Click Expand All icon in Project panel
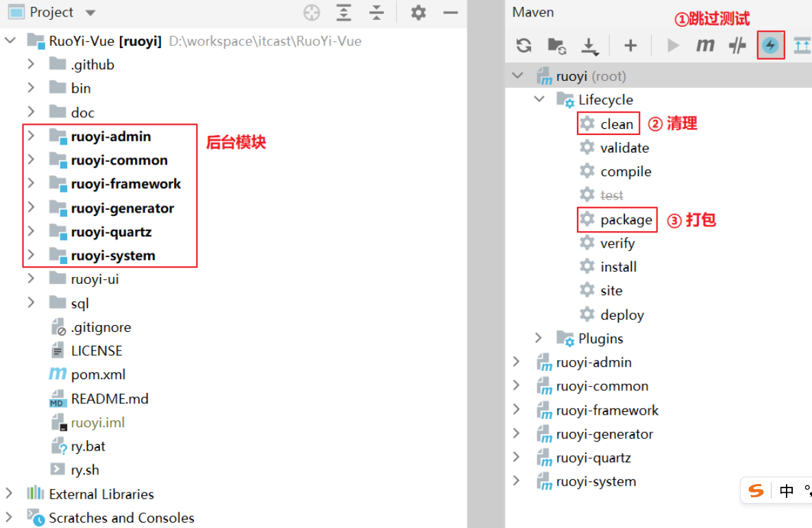Viewport: 812px width, 528px height. click(x=344, y=12)
